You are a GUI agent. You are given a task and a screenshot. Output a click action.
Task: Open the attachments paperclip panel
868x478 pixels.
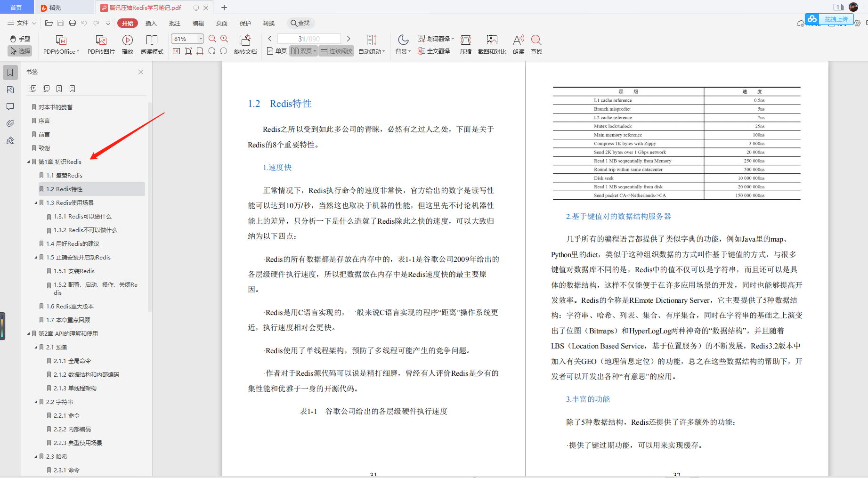(x=10, y=123)
